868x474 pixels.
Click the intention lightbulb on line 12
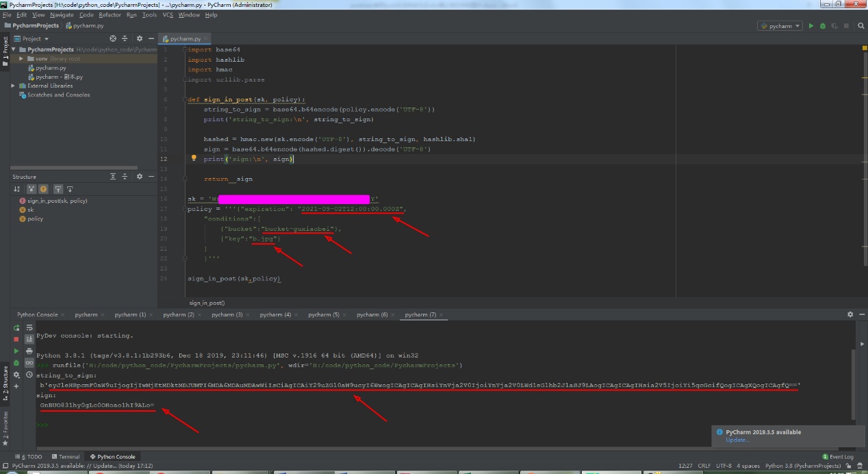point(194,158)
